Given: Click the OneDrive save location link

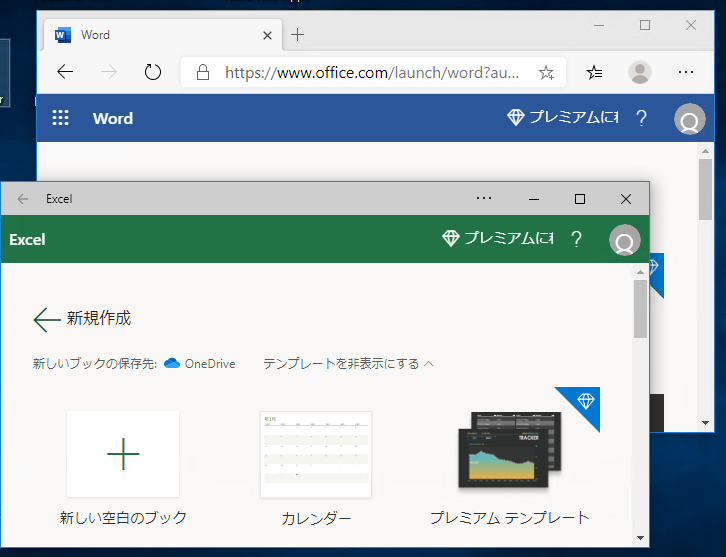Looking at the screenshot, I should 200,363.
